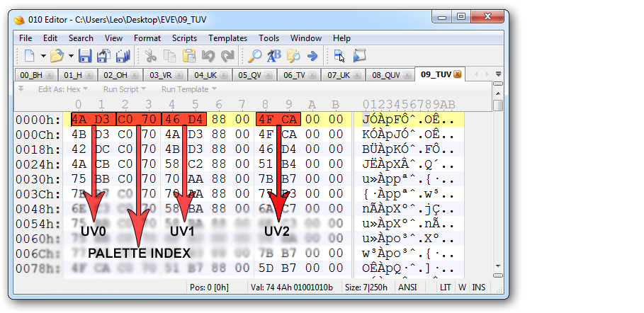Screen dimensions: 644x313
Task: Click the Copy toolbar icon
Action: (x=169, y=55)
